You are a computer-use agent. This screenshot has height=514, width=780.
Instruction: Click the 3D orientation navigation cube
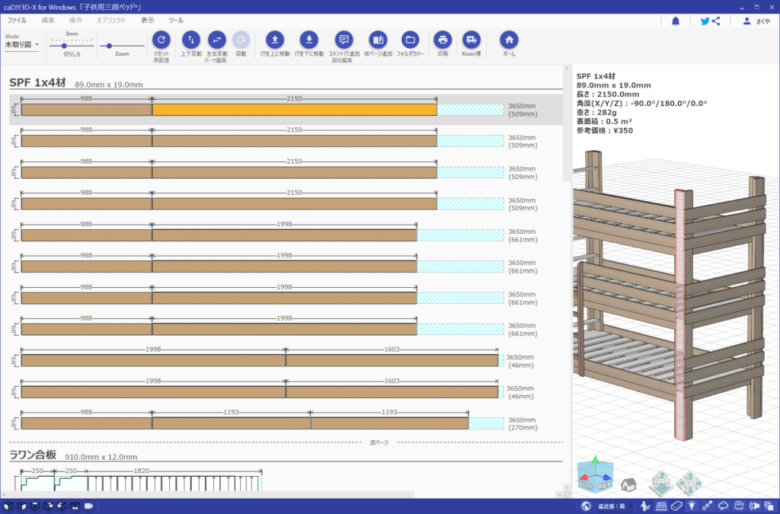point(595,474)
